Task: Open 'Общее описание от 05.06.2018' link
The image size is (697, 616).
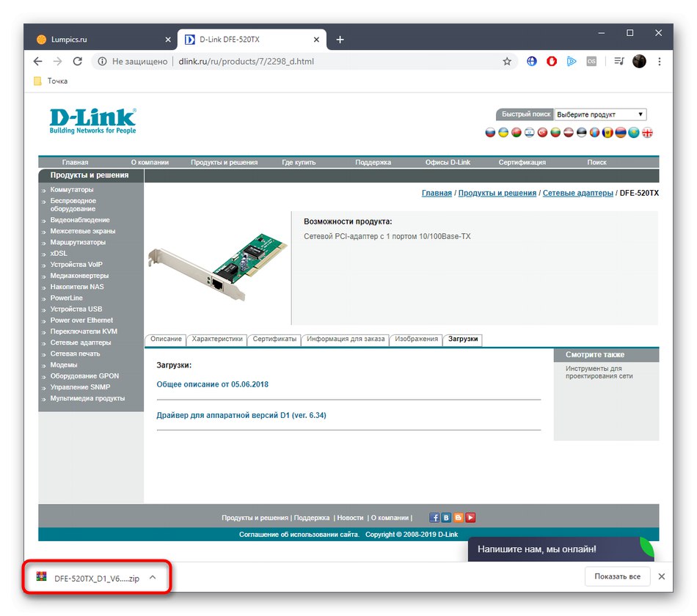Action: [x=212, y=384]
